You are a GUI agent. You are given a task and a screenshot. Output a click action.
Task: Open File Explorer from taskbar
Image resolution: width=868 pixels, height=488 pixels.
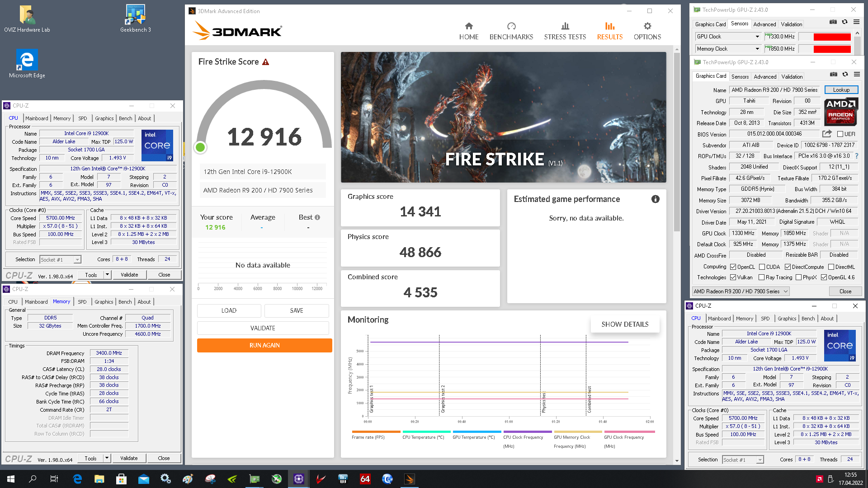(99, 479)
